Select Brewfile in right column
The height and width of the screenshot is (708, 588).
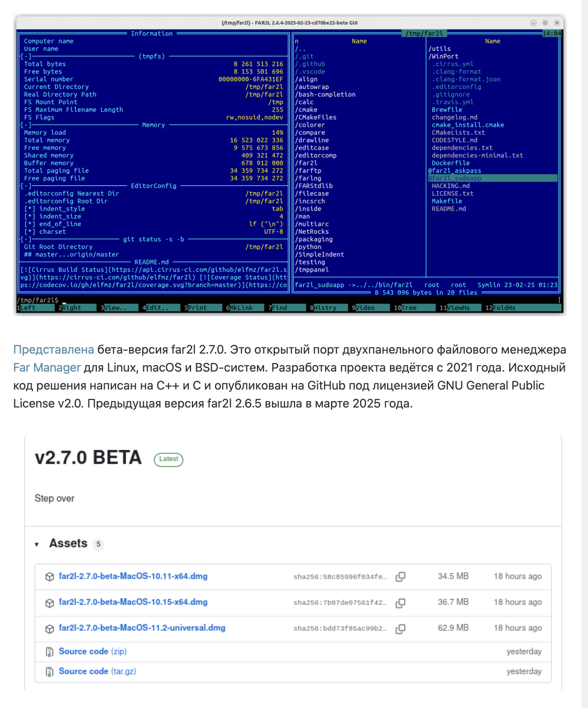447,110
